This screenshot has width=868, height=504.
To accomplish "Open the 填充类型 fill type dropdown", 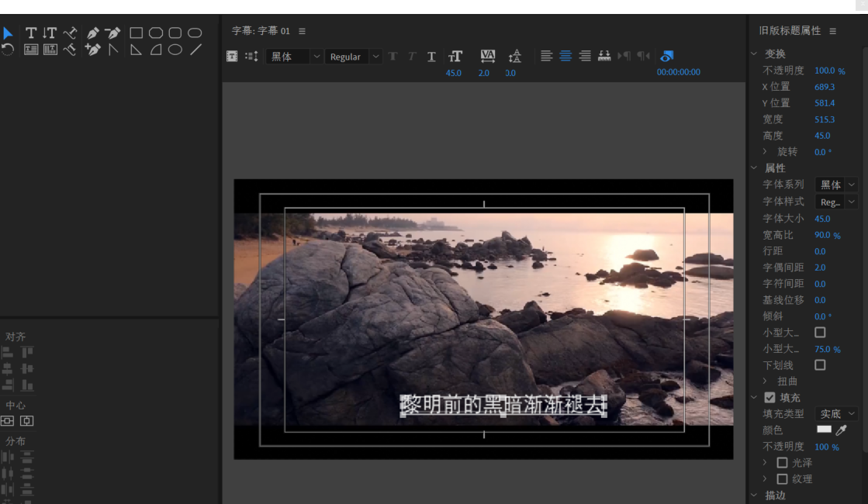I will click(x=836, y=414).
